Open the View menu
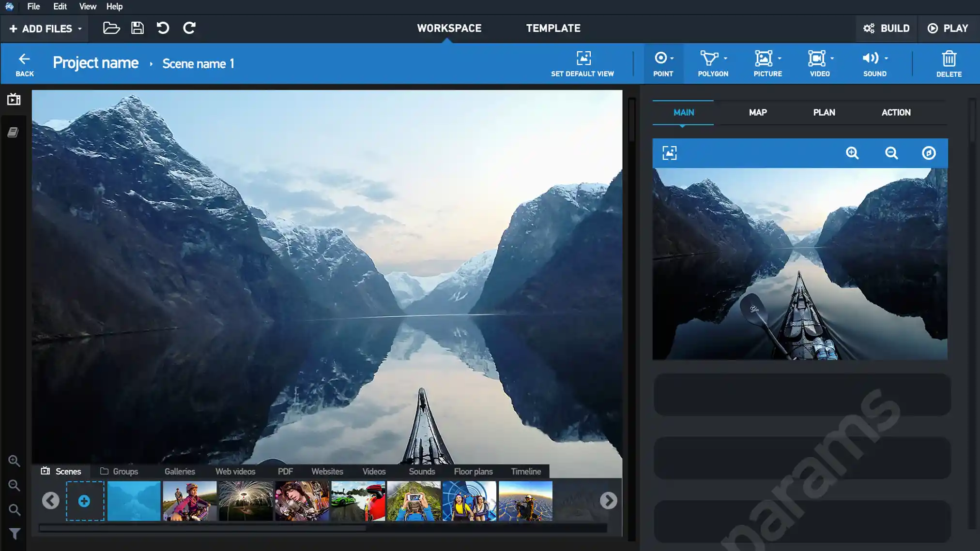Image resolution: width=980 pixels, height=551 pixels. coord(88,6)
